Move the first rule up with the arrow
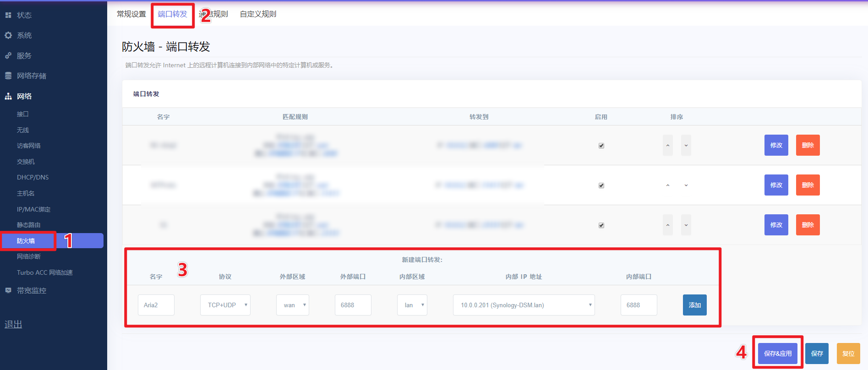 tap(668, 145)
